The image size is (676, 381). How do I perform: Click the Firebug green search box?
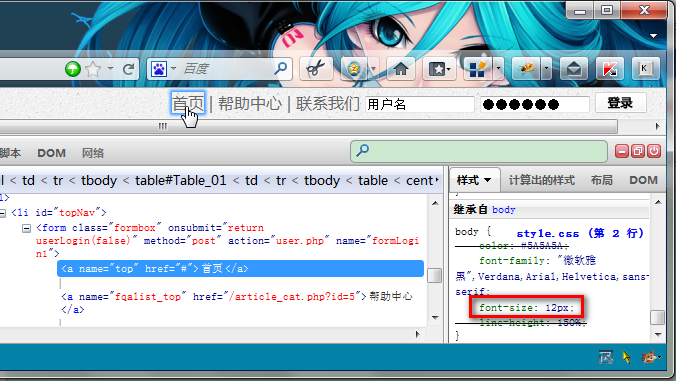[479, 151]
